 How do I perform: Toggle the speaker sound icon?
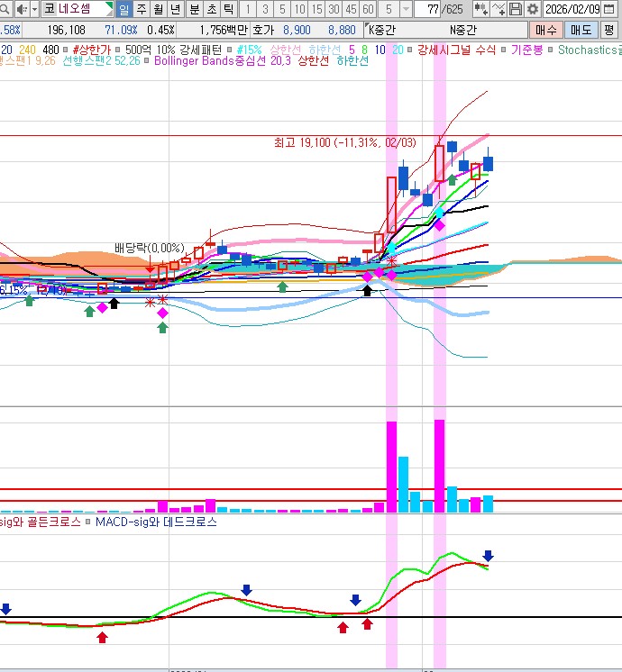click(22, 9)
